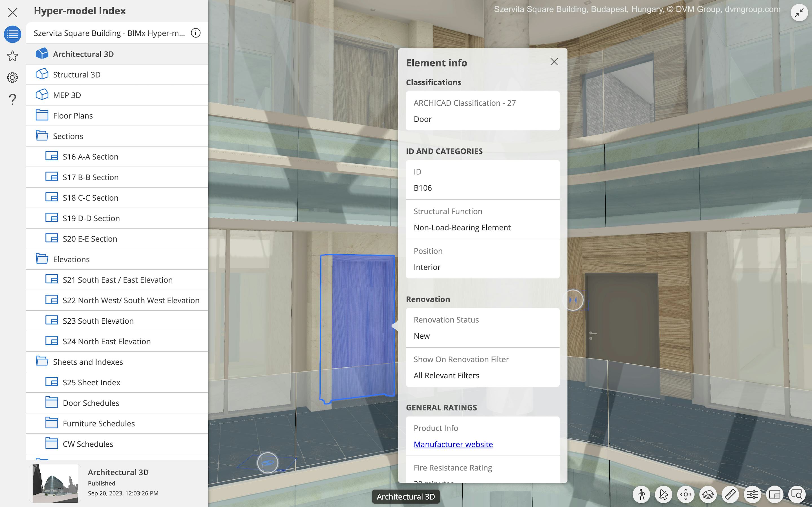
Task: Open the Settings gear panel
Action: (x=12, y=77)
